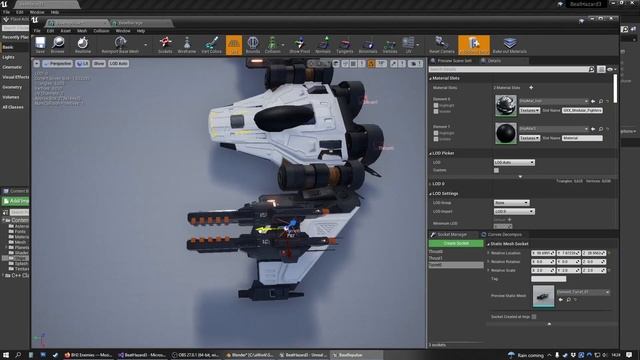640x360 pixels.
Task: Toggle Element 0 Highlight checkbox
Action: tap(436, 105)
